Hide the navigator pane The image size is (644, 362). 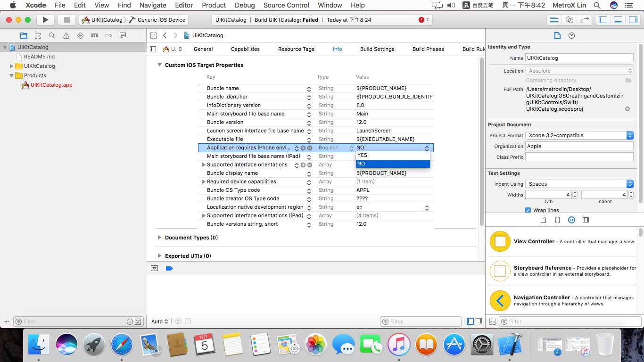point(603,20)
